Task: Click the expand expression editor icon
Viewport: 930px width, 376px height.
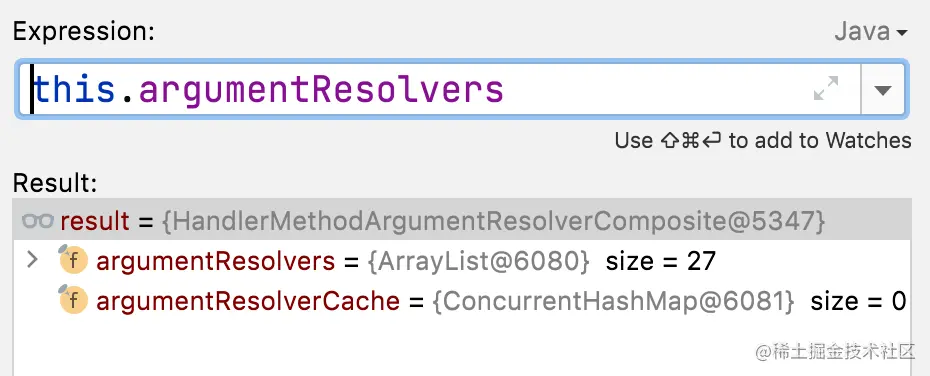Action: (826, 88)
